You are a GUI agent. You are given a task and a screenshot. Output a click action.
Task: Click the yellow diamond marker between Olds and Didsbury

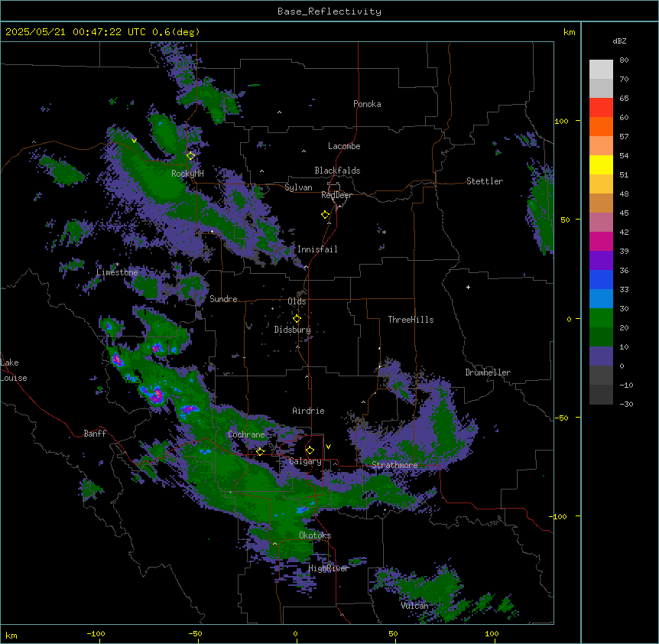[297, 318]
